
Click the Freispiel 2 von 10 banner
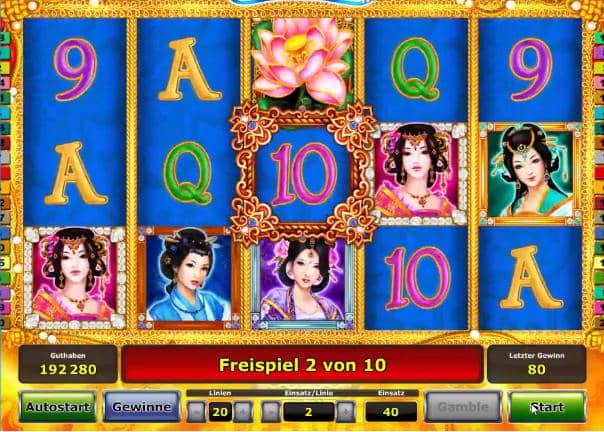coord(302,365)
